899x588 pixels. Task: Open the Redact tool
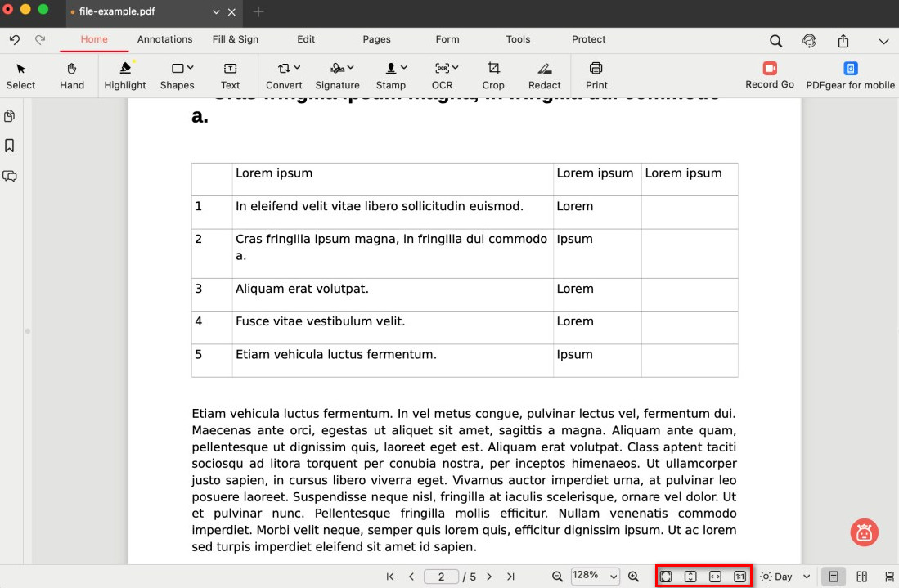pyautogui.click(x=544, y=74)
